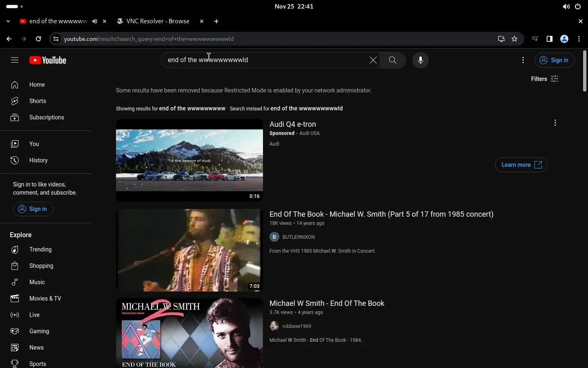Click the News icon in sidebar
The image size is (588, 368).
[15, 348]
